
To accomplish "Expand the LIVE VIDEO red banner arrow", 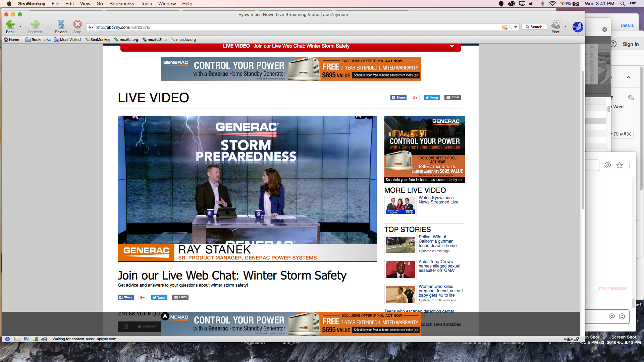I will pos(452,46).
